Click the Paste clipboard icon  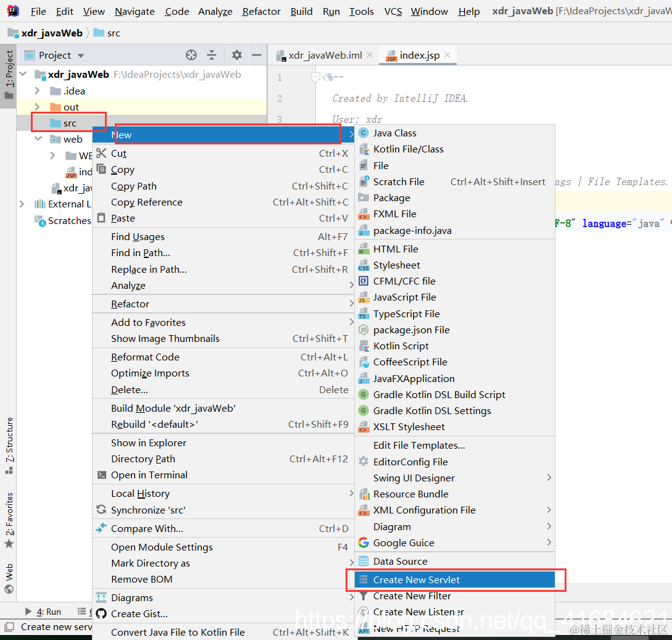click(x=101, y=218)
